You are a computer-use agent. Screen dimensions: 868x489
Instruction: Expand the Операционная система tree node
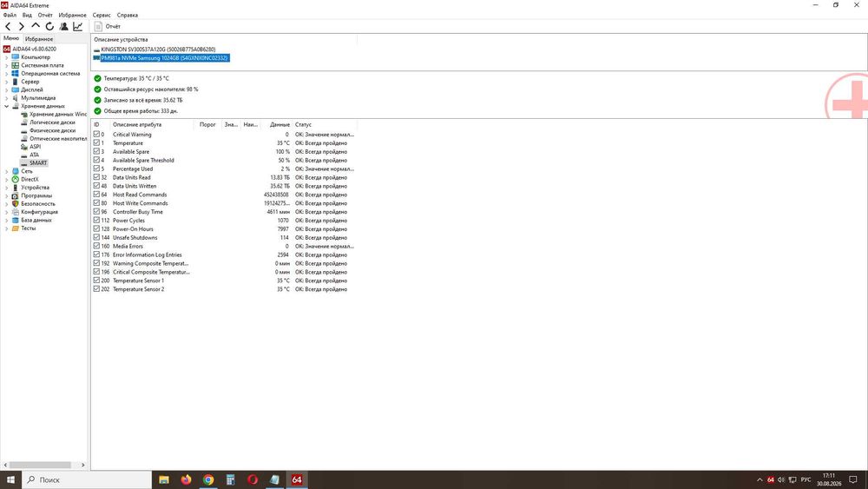(x=7, y=73)
